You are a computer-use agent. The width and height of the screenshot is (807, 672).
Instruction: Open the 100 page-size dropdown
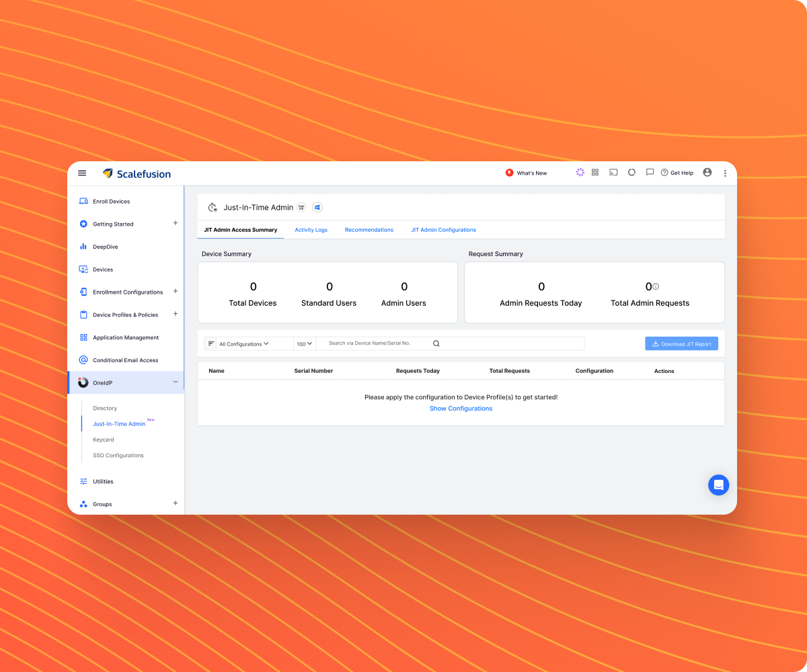304,343
